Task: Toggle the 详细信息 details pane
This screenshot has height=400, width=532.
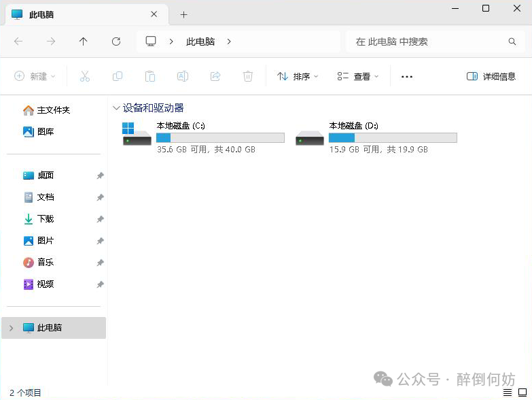Action: click(x=491, y=77)
